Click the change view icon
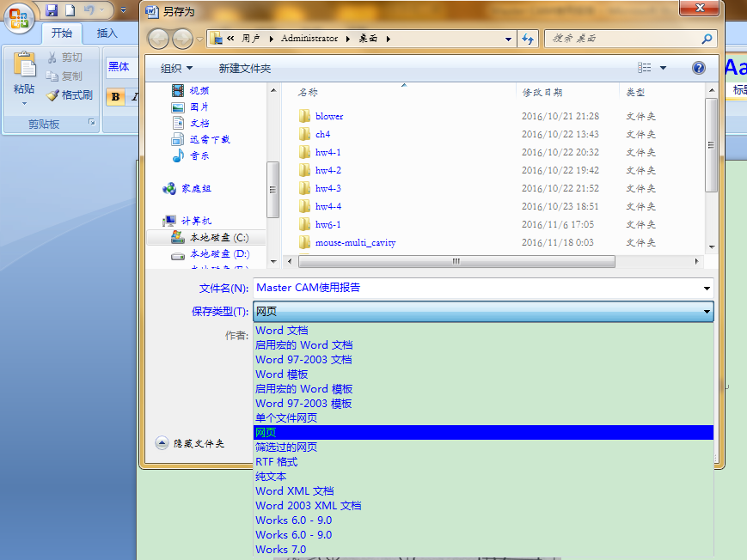Screen dimensions: 747x560 (644, 68)
